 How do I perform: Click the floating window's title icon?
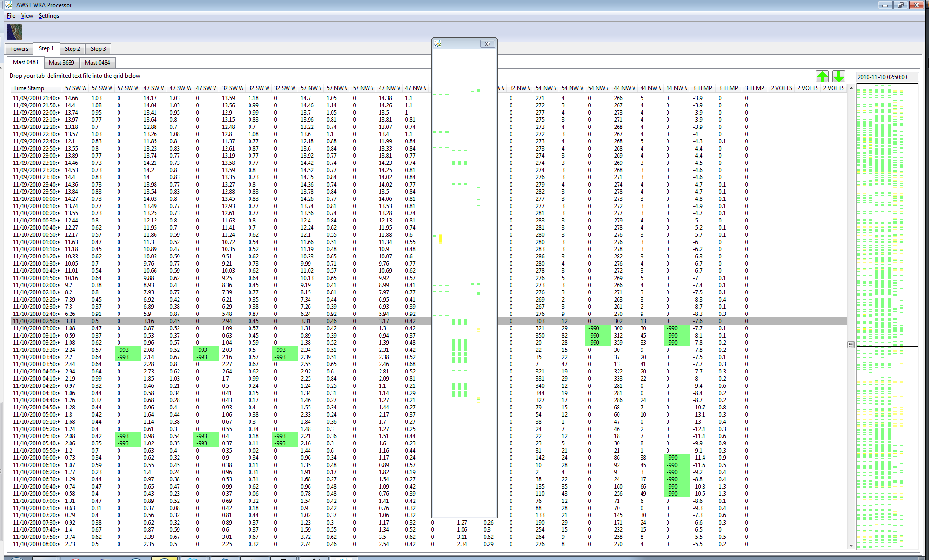pos(438,44)
